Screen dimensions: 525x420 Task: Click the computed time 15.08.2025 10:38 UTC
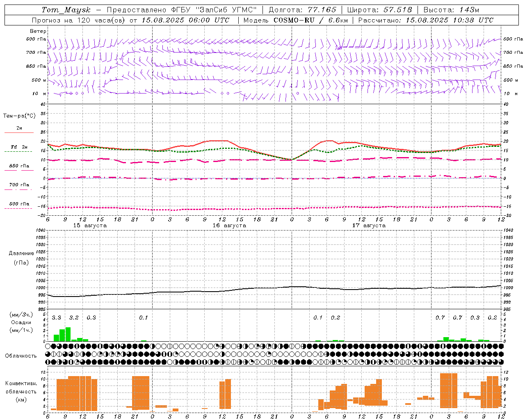(450, 20)
